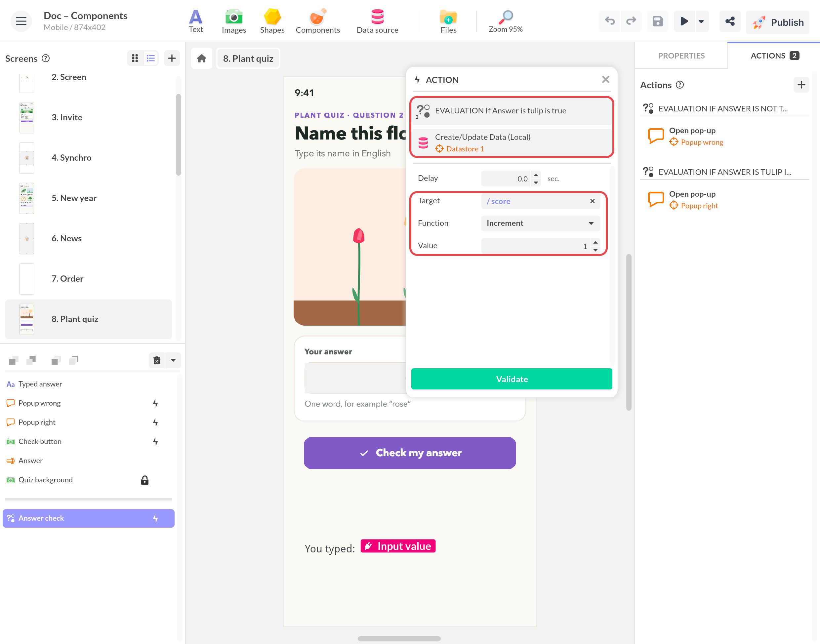The width and height of the screenshot is (820, 644).
Task: Open the hamburger main menu
Action: click(x=21, y=21)
